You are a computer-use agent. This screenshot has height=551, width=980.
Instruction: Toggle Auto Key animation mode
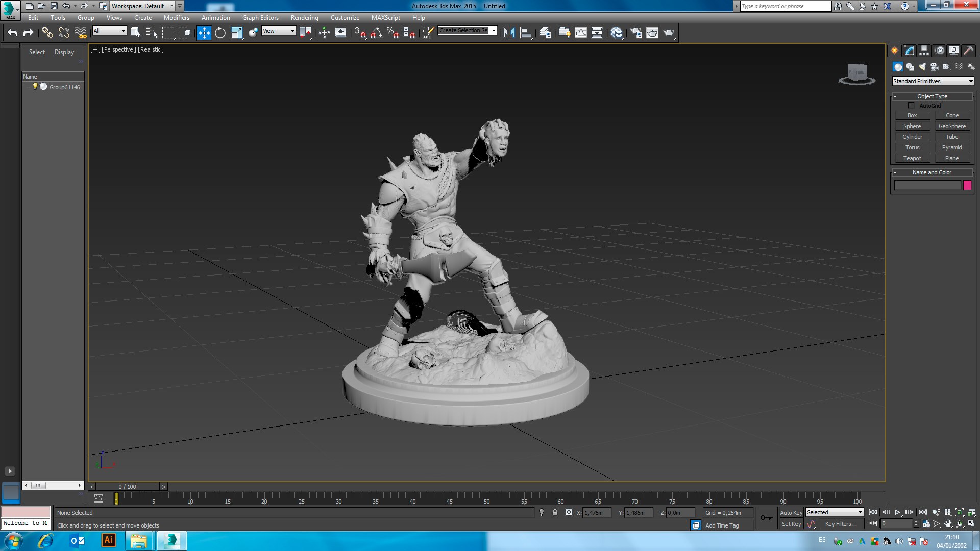(x=791, y=513)
